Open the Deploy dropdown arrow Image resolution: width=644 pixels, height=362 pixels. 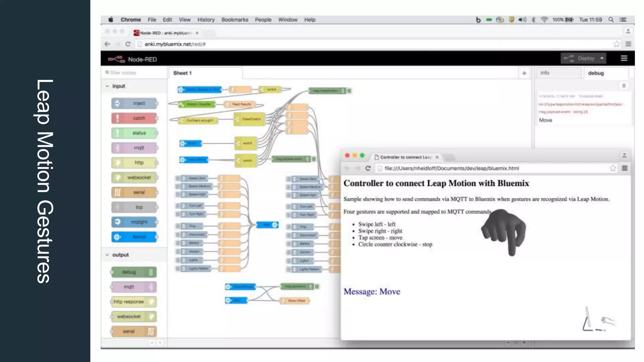pos(602,58)
